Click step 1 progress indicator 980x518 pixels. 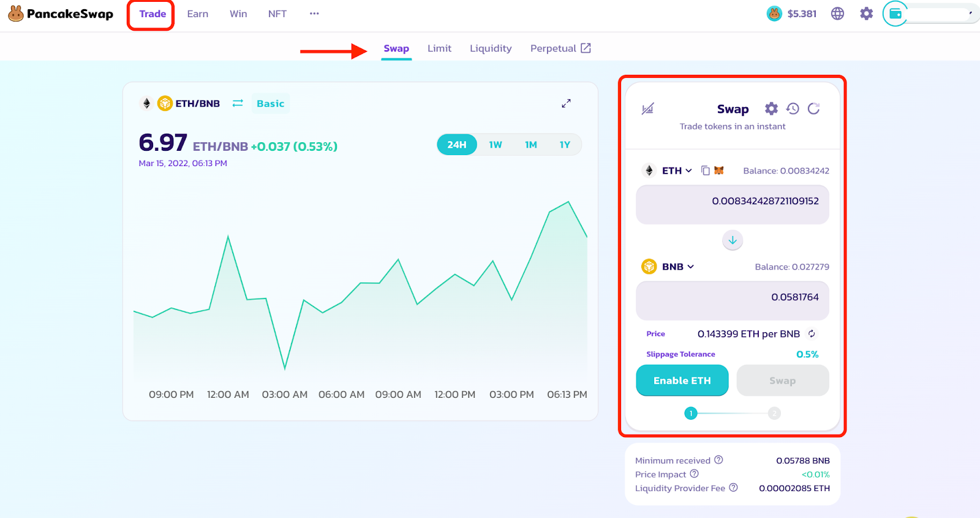691,413
